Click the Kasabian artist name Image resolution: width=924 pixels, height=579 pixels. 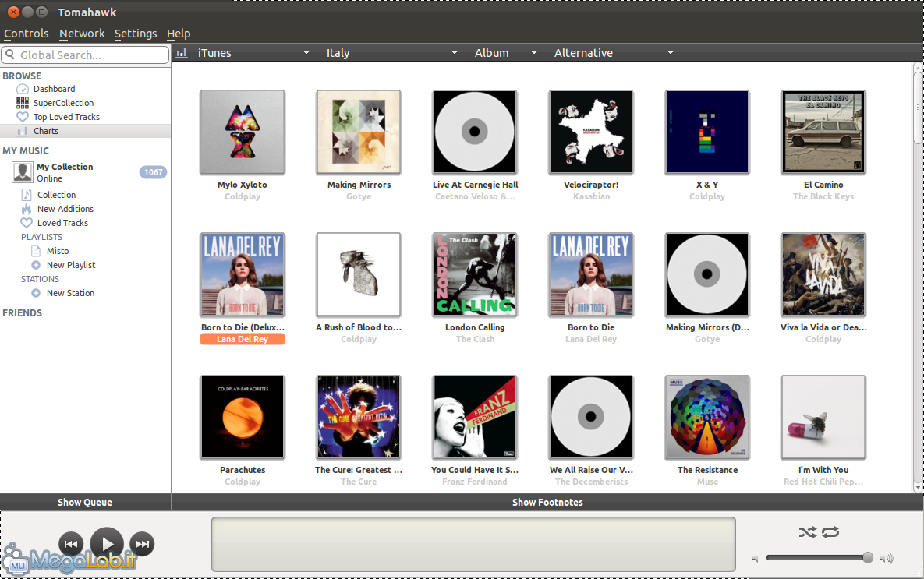pos(591,196)
